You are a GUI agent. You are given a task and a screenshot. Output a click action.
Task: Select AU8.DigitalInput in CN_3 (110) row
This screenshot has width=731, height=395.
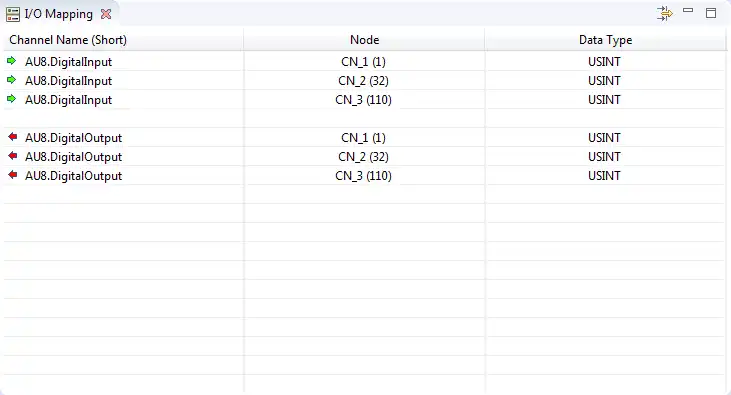coord(69,100)
